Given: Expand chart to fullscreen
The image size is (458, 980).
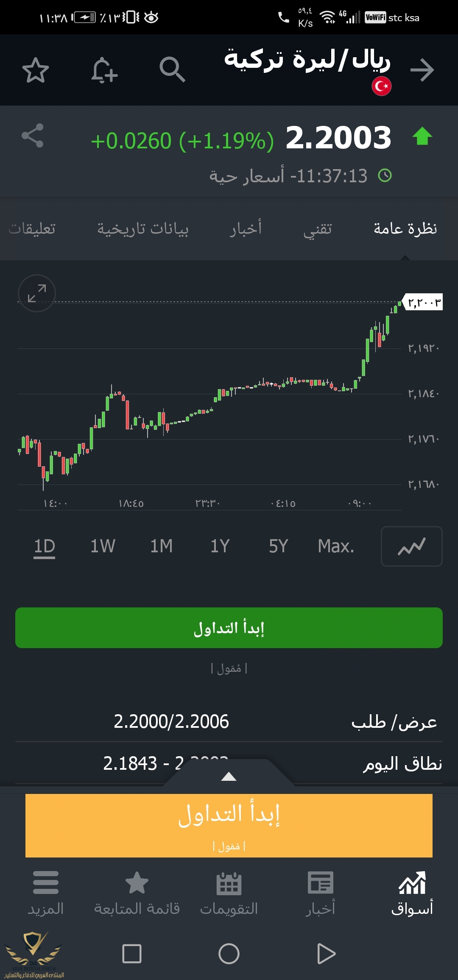Looking at the screenshot, I should [x=37, y=293].
